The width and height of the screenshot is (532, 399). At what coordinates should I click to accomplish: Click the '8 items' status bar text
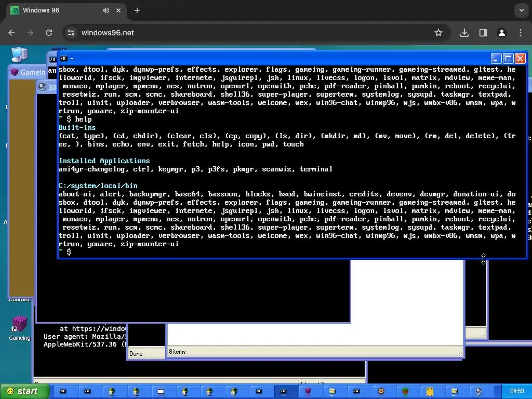pos(178,352)
